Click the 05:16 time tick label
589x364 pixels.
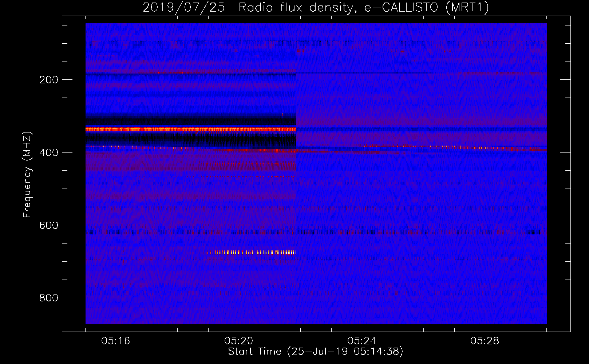coord(116,341)
